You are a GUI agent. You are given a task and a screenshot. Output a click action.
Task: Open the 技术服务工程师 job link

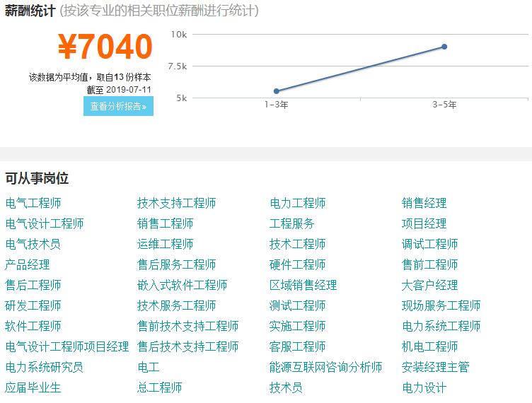(x=176, y=305)
